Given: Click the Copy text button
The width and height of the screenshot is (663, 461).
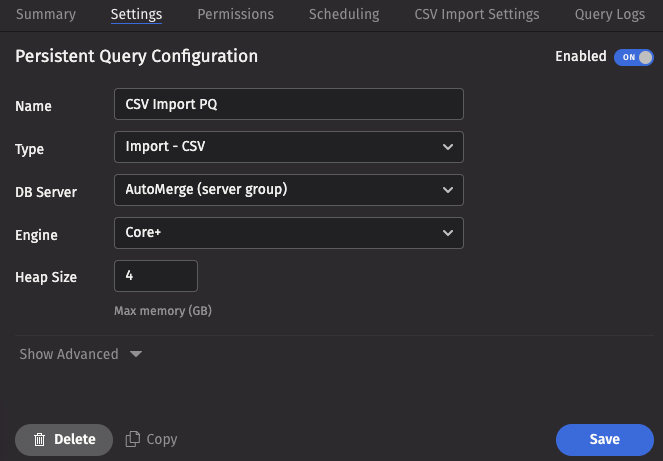Looking at the screenshot, I should (161, 439).
